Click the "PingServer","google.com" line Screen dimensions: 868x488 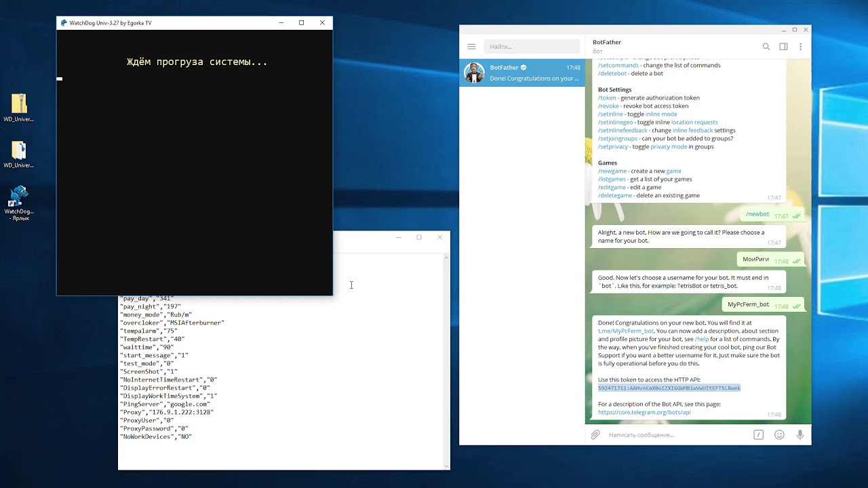tap(165, 404)
